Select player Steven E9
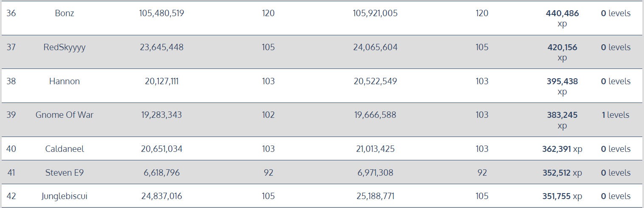Image resolution: width=644 pixels, height=208 pixels. click(x=65, y=173)
